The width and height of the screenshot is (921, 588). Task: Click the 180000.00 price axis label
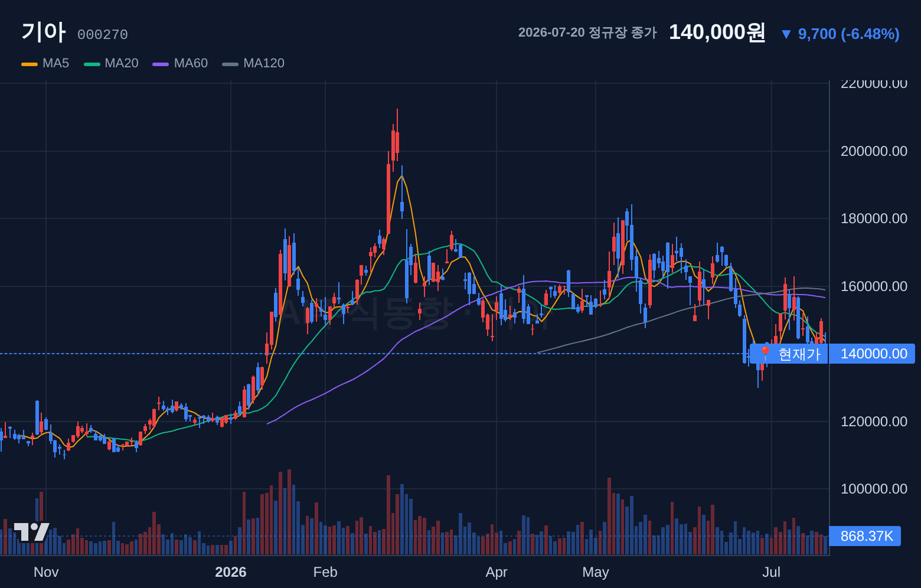[x=874, y=218]
